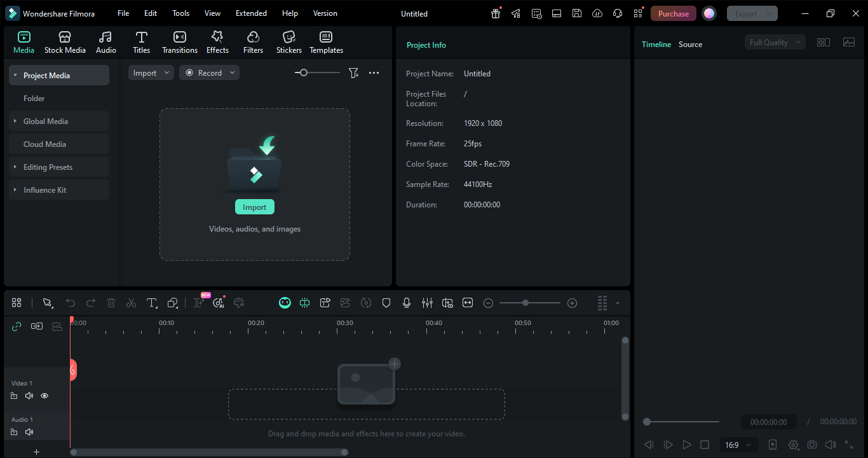Mute the Audio 1 track
The height and width of the screenshot is (458, 868).
[29, 432]
